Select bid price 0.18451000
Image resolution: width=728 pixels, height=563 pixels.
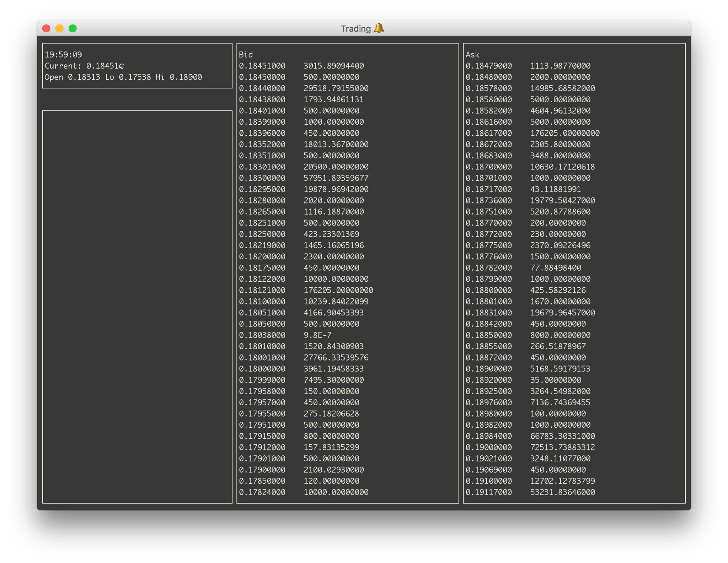coord(262,66)
